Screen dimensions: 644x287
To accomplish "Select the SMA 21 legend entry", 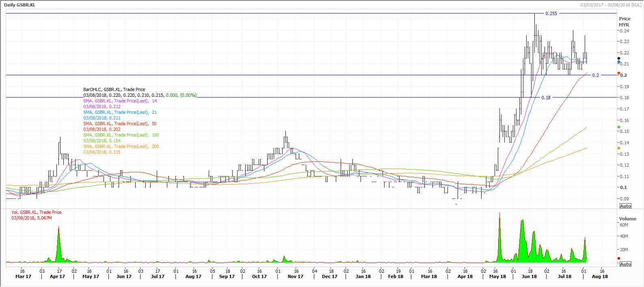I will pyautogui.click(x=120, y=112).
